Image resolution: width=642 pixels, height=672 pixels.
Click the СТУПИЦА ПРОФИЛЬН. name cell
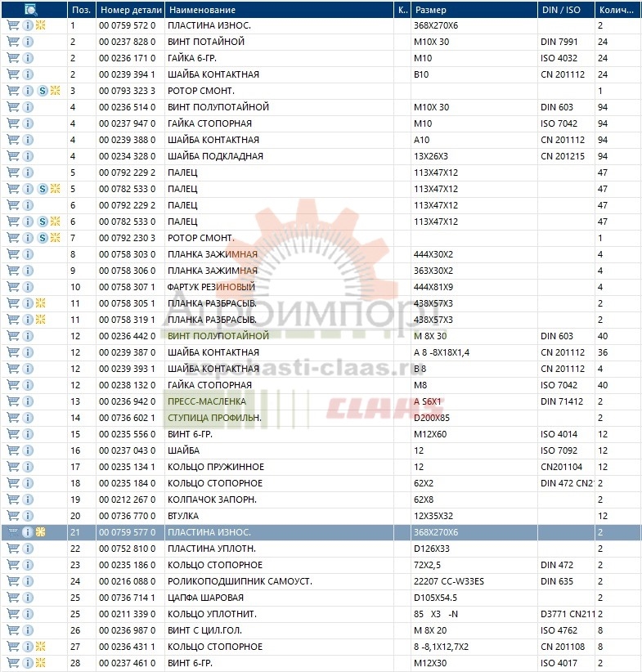pyautogui.click(x=214, y=418)
